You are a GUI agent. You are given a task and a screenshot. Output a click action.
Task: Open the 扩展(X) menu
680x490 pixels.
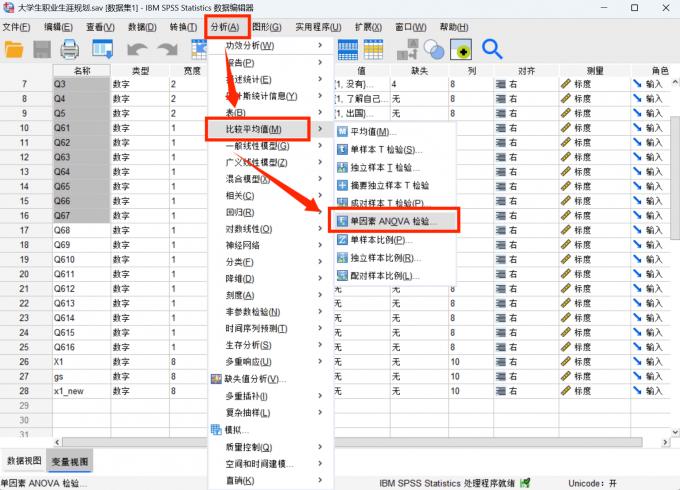pos(368,27)
